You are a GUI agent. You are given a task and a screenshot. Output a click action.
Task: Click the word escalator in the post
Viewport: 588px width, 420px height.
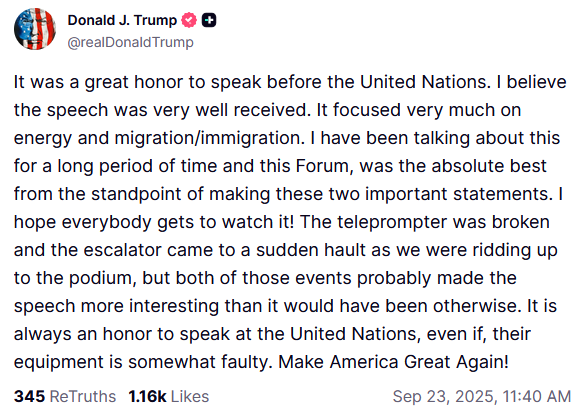122,250
